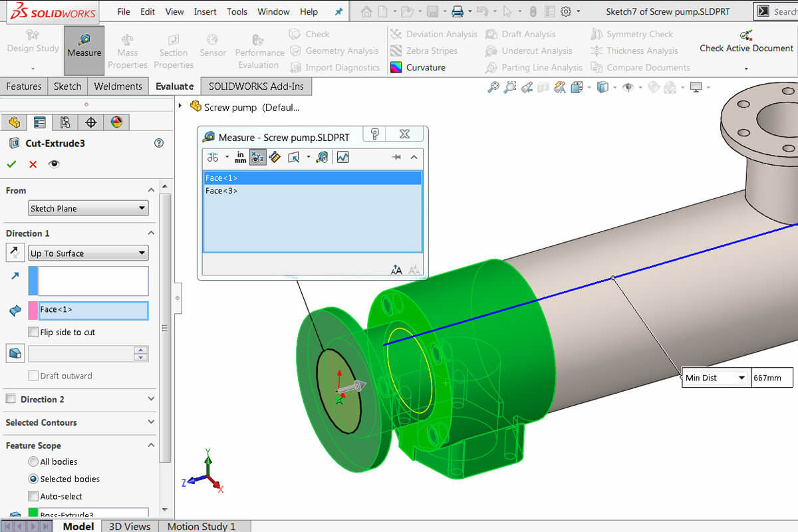Pin the Measure dialog open
Image resolution: width=798 pixels, height=532 pixels.
click(396, 158)
